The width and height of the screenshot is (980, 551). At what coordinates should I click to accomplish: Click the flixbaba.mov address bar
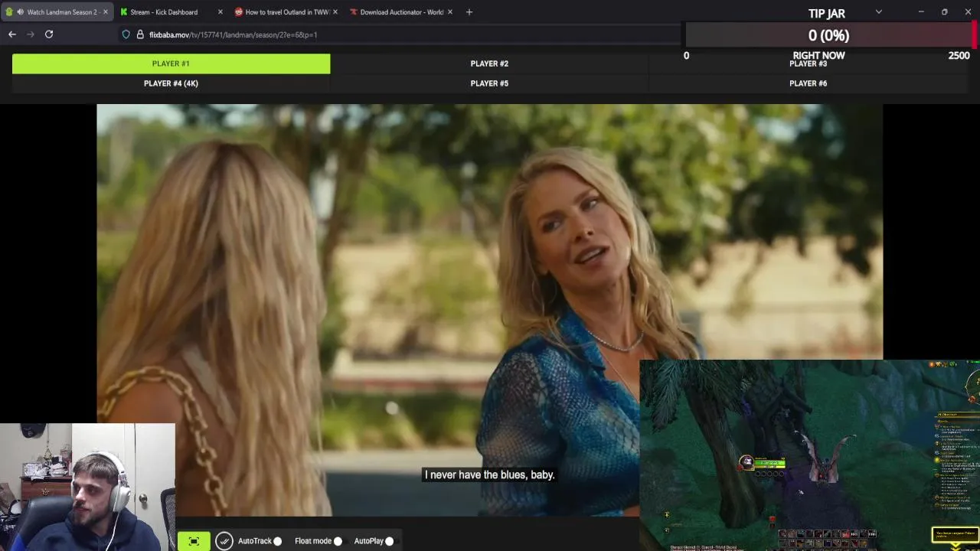click(x=398, y=34)
